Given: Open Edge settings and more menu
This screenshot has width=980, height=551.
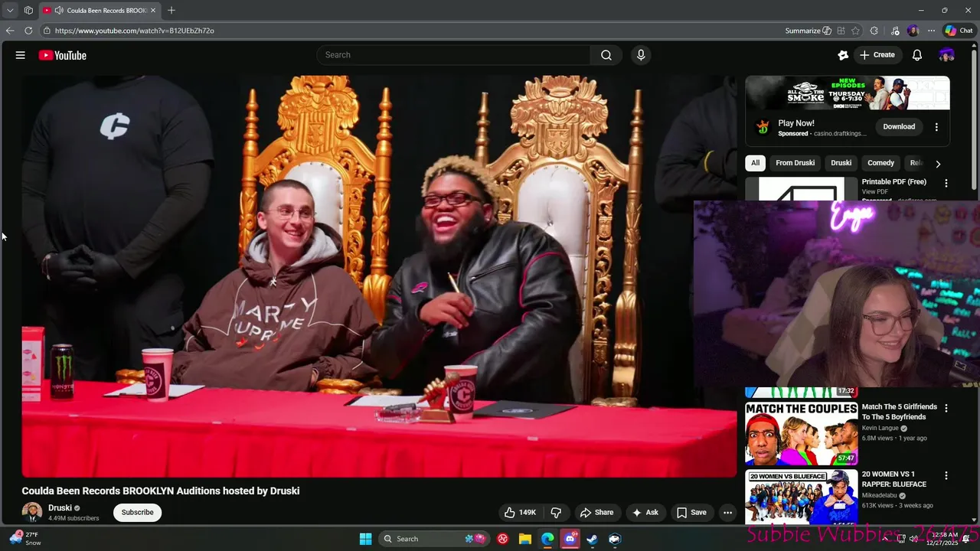Looking at the screenshot, I should click(931, 31).
